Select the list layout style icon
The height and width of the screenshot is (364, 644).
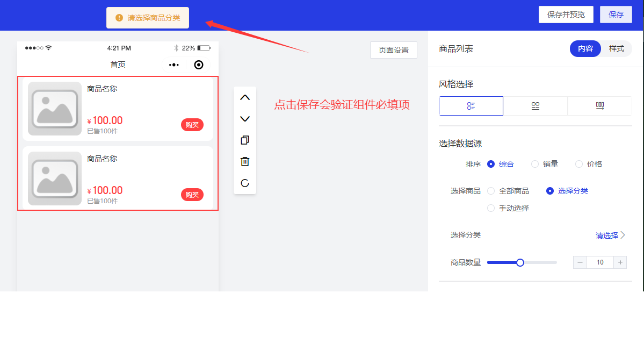[471, 106]
